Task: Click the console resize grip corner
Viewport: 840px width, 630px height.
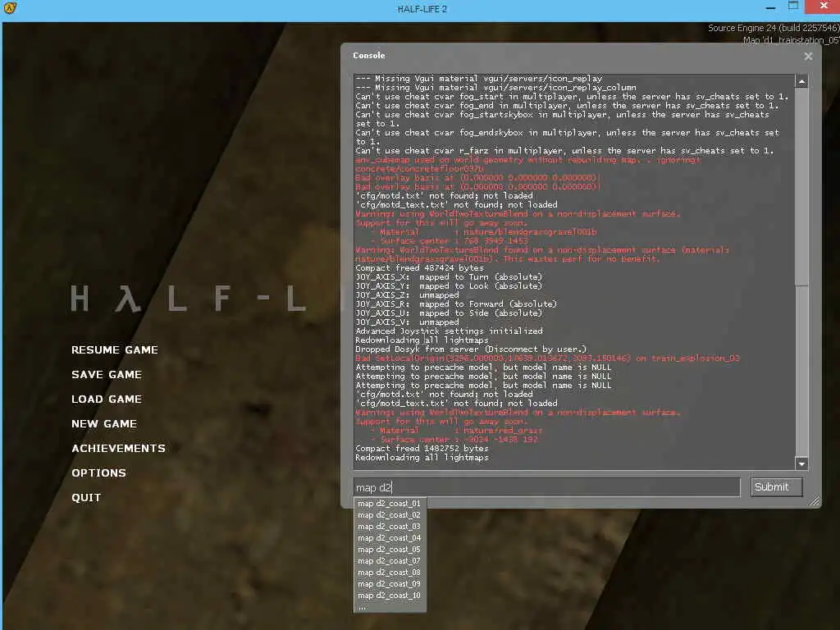Action: click(x=815, y=501)
